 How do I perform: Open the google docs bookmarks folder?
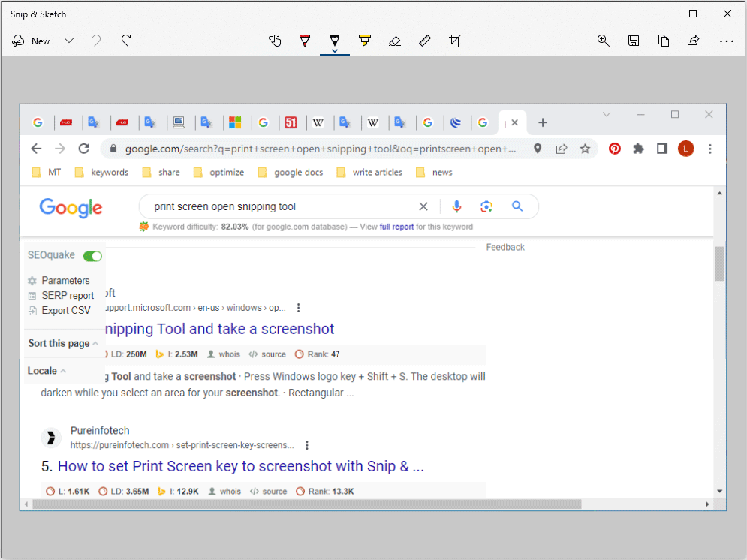[290, 173]
